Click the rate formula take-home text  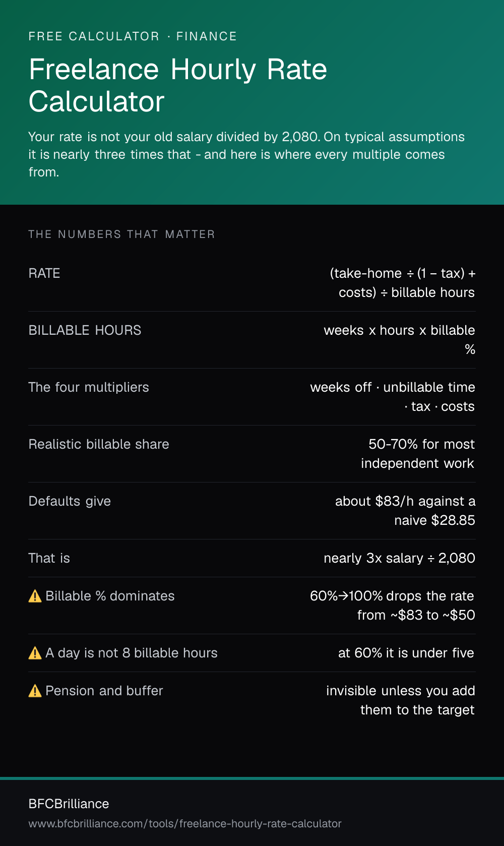point(402,283)
